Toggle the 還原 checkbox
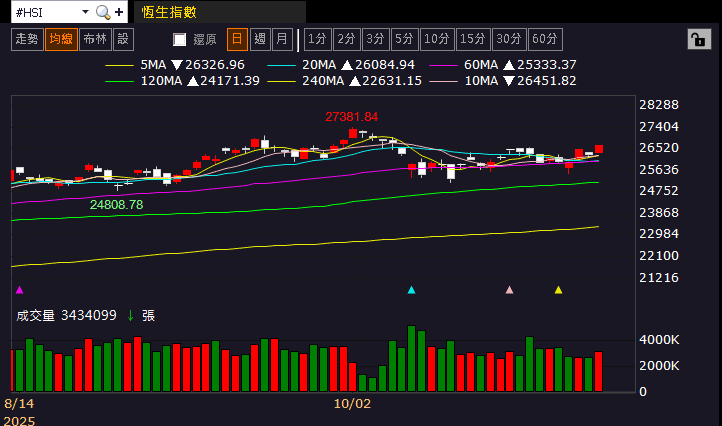722x426 pixels. (x=180, y=40)
